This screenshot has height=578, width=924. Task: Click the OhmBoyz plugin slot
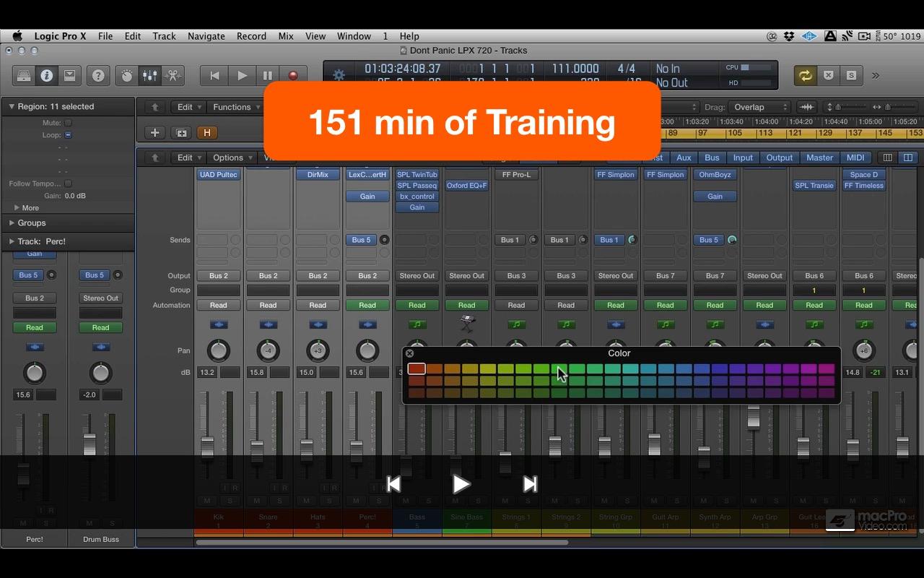[715, 175]
